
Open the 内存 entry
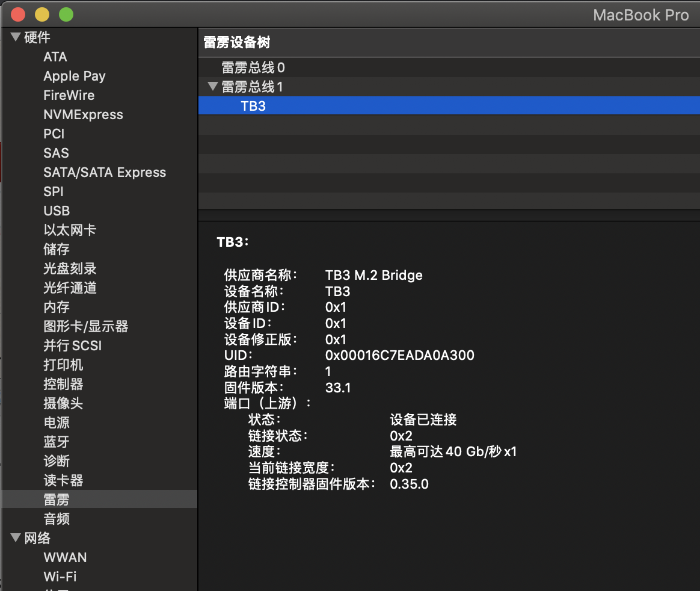[x=57, y=306]
